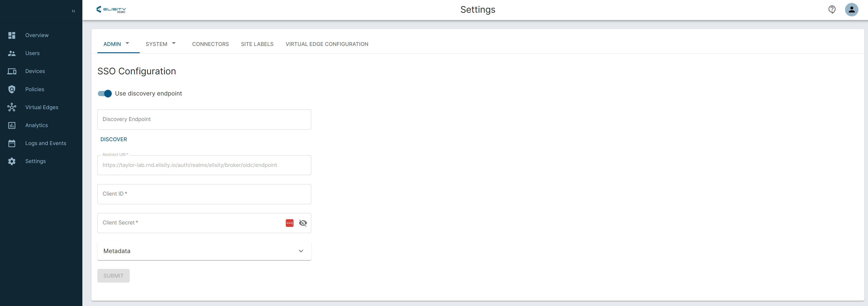
Task: Open the ADMIN tab dropdown arrow
Action: 127,43
